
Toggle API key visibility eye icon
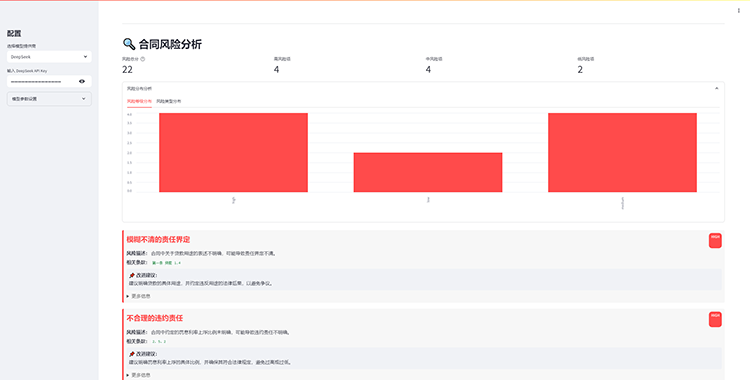tap(82, 81)
